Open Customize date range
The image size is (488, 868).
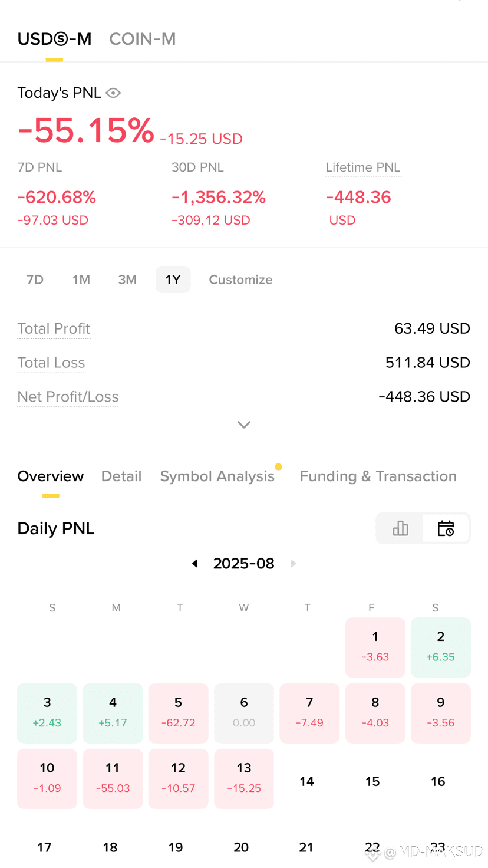[x=240, y=280]
